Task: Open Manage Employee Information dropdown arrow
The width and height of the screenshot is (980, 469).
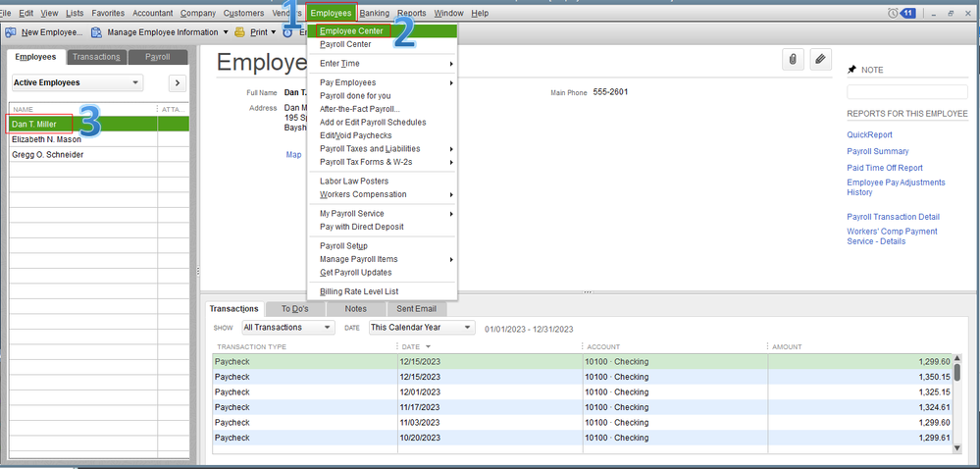Action: pyautogui.click(x=226, y=32)
